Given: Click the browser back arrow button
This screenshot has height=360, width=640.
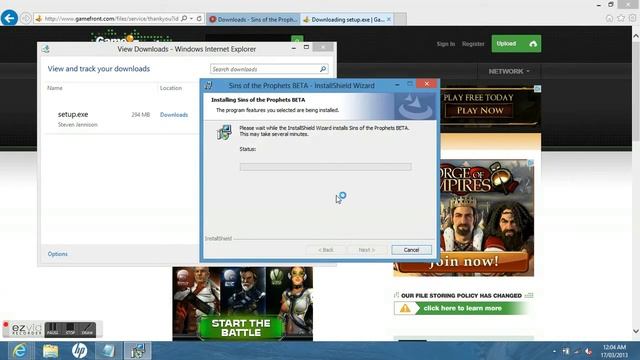Looking at the screenshot, I should [x=9, y=18].
